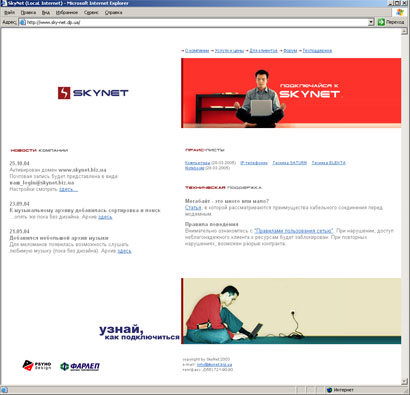This screenshot has height=395, width=410.
Task: Open the 'здесь' link under 23.09.04 news
Action: 105,217
